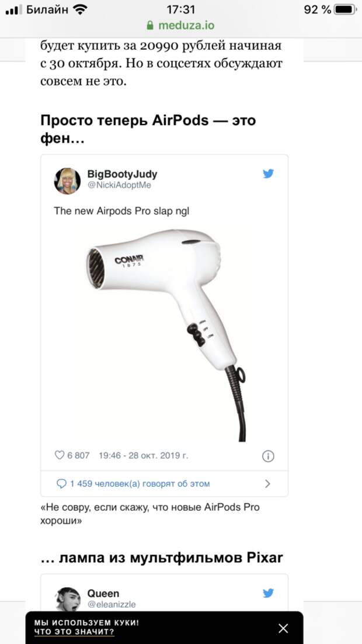The height and width of the screenshot is (644, 362).
Task: Open tweet info circle icon
Action: 268,456
